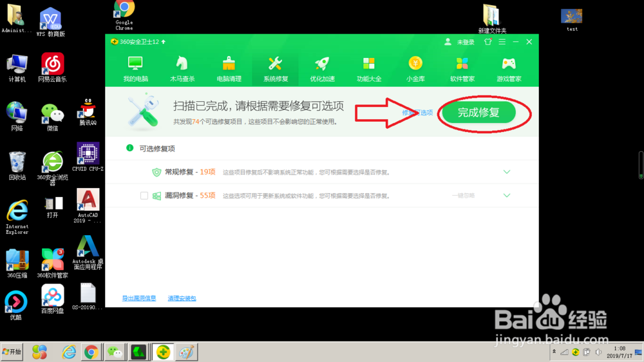Select the OS-20190 text file icon
This screenshot has height=362, width=644.
click(88, 296)
